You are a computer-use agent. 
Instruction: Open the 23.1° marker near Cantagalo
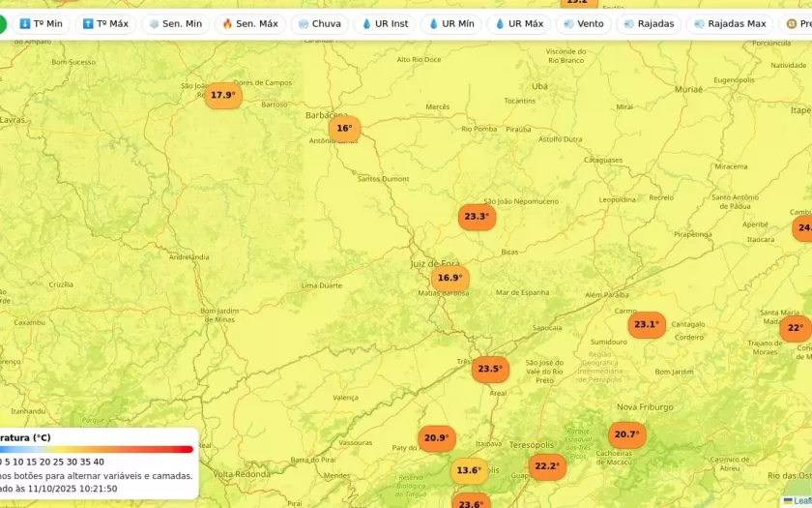pyautogui.click(x=646, y=325)
